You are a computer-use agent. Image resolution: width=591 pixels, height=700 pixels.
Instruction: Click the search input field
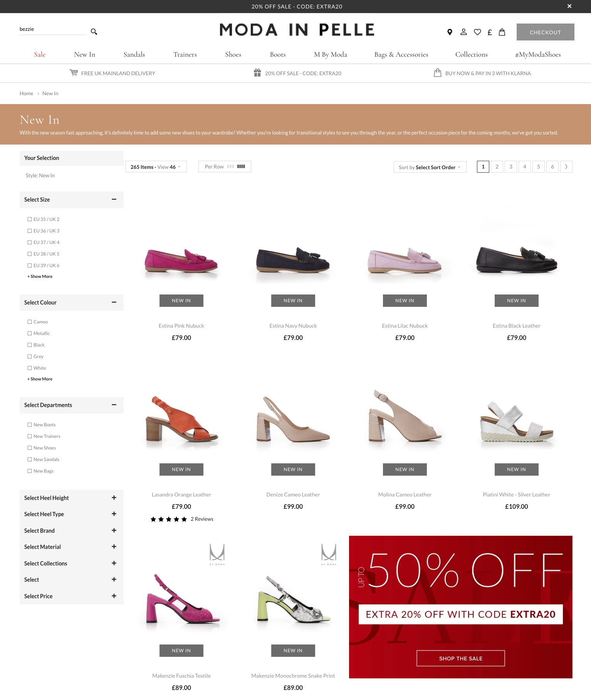tap(53, 29)
